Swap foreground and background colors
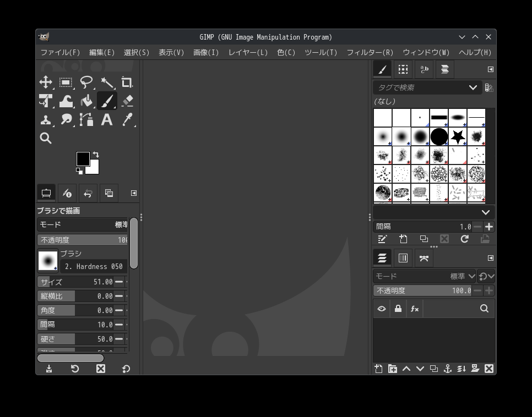The height and width of the screenshot is (417, 532). tap(96, 155)
